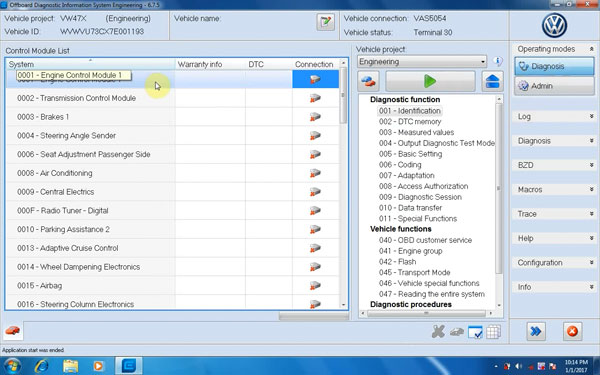This screenshot has height=375, width=600.
Task: Click the Connection column header
Action: 315,64
